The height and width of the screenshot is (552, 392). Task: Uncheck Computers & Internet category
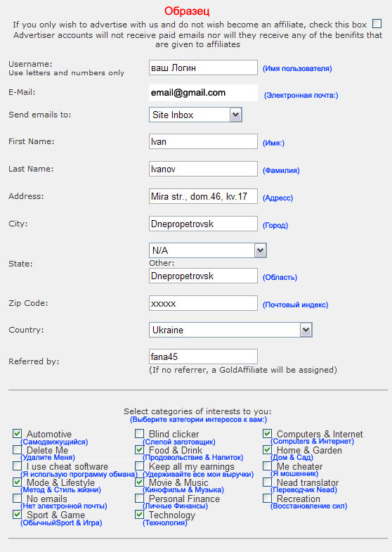point(267,433)
